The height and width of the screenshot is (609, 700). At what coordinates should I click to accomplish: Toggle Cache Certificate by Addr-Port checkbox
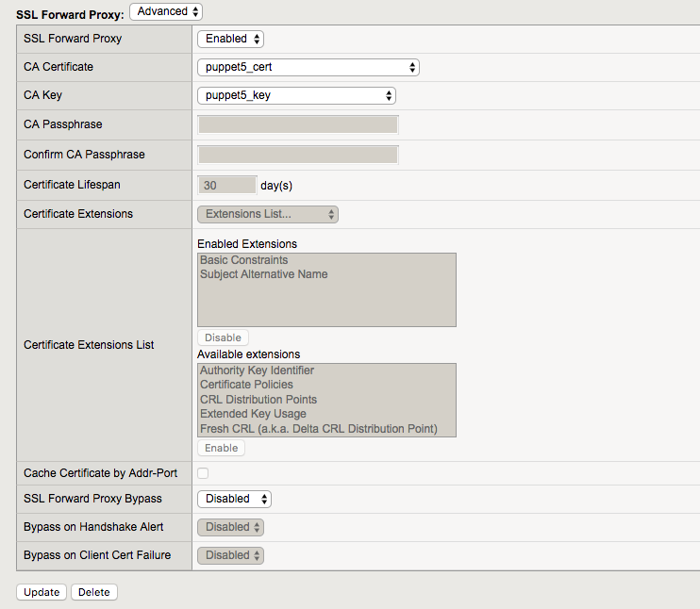(x=203, y=473)
